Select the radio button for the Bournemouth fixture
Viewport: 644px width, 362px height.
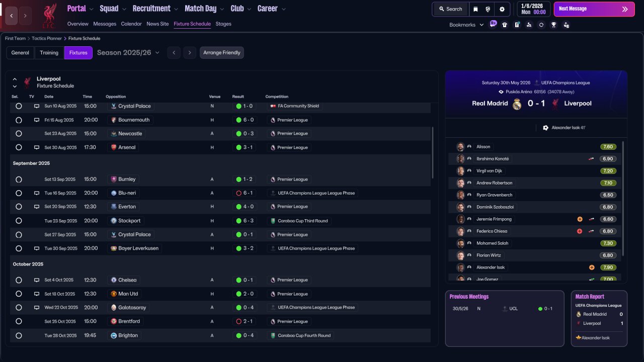19,120
